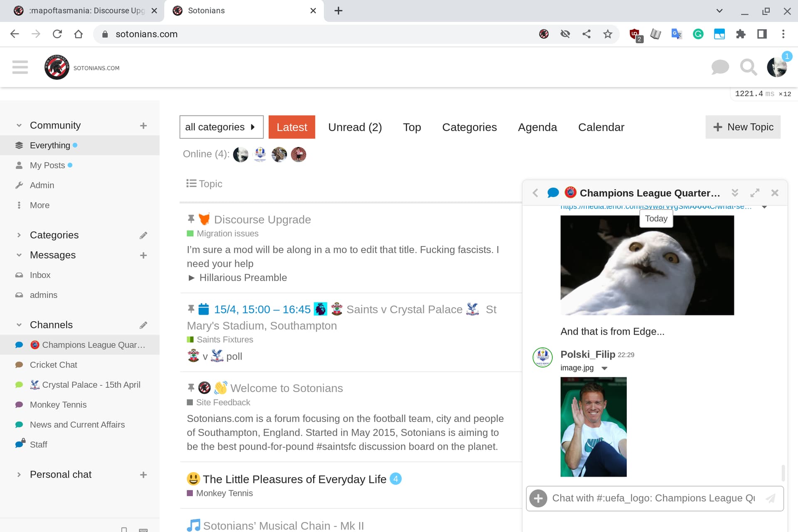This screenshot has width=798, height=532.
Task: Open uBlock Origin extension icon
Action: 635,35
